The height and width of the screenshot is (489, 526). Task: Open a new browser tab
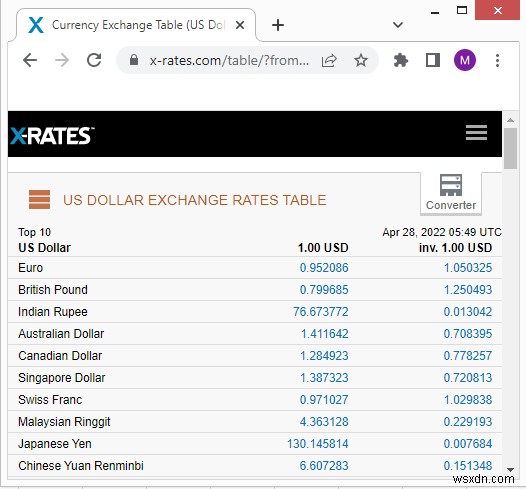point(278,25)
